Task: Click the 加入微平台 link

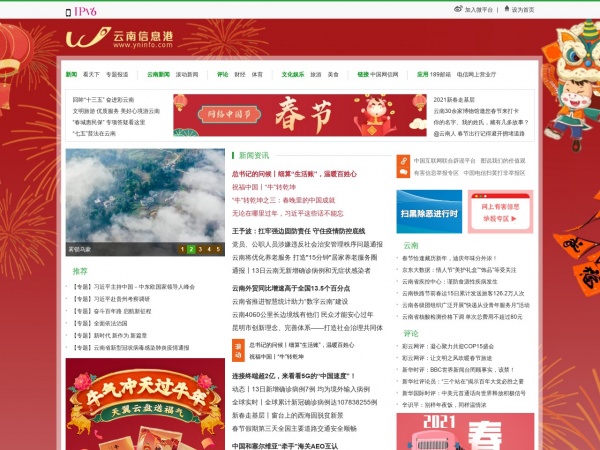Action: pos(479,10)
